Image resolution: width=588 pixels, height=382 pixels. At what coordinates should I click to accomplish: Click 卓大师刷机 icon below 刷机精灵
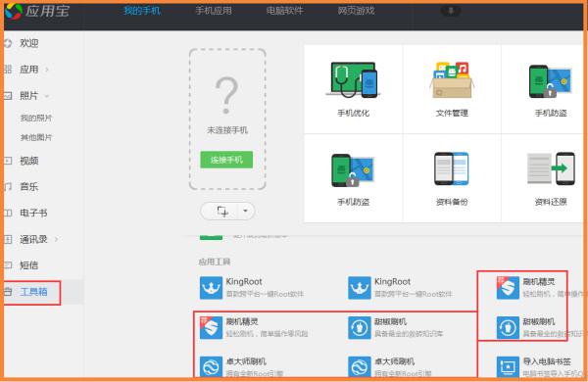point(211,367)
